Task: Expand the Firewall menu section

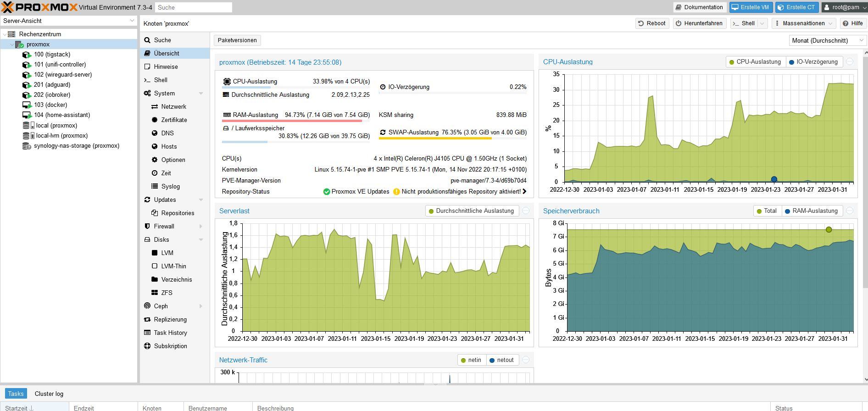Action: 201,227
